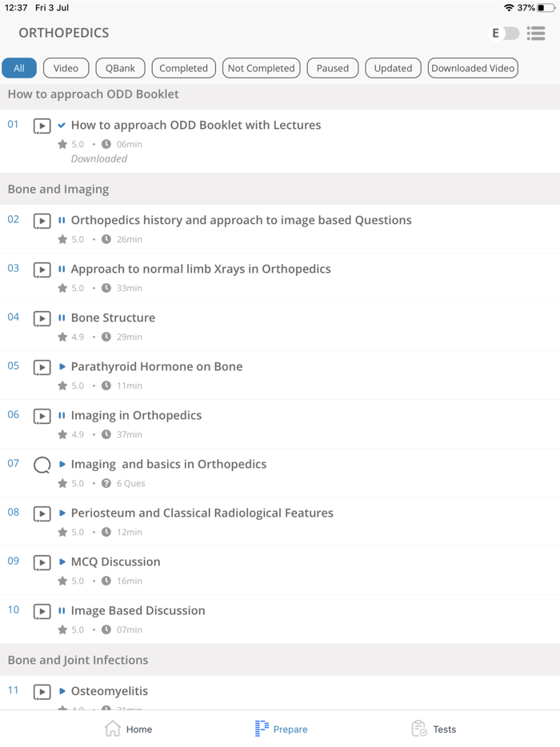Filter lessons by Video
Screen dimensions: 560x747
coord(66,68)
